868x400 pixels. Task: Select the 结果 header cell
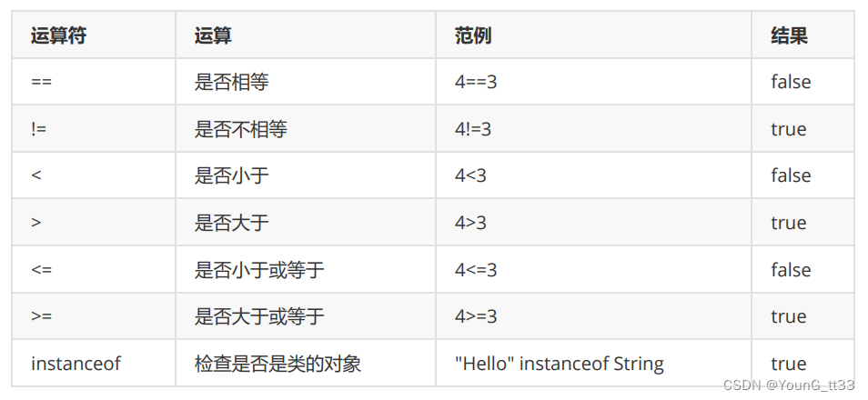pyautogui.click(x=802, y=35)
